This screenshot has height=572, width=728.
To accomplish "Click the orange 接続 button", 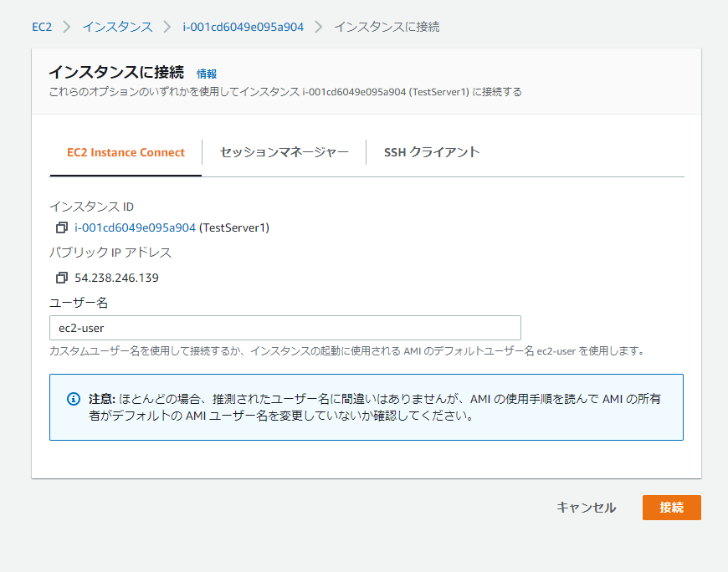I will pyautogui.click(x=671, y=508).
